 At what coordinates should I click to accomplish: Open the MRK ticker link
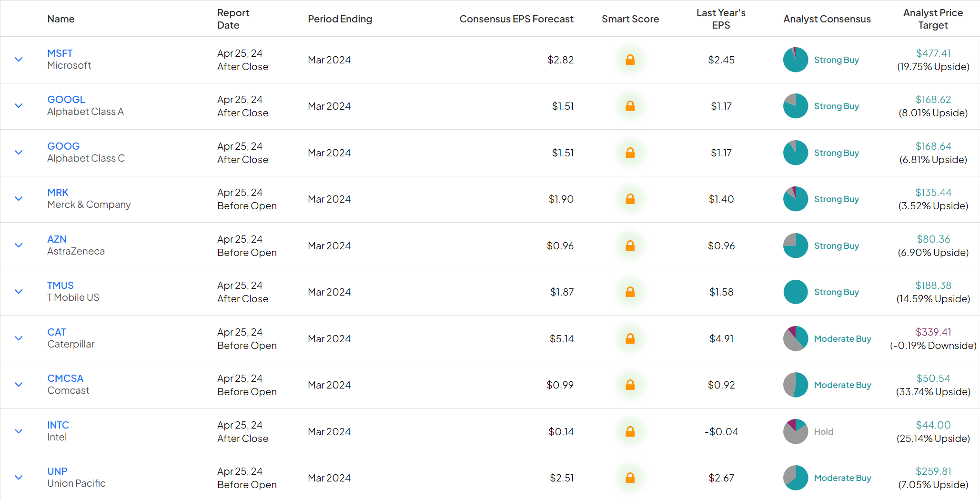tap(58, 193)
